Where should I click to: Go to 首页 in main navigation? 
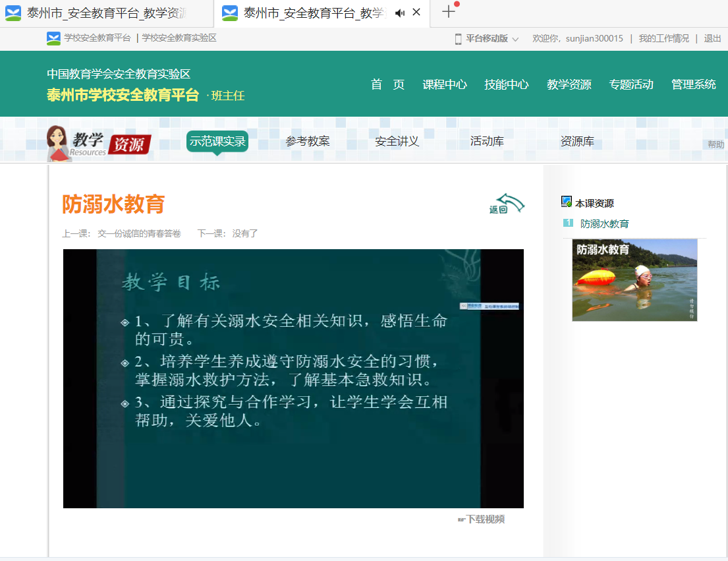coord(387,84)
